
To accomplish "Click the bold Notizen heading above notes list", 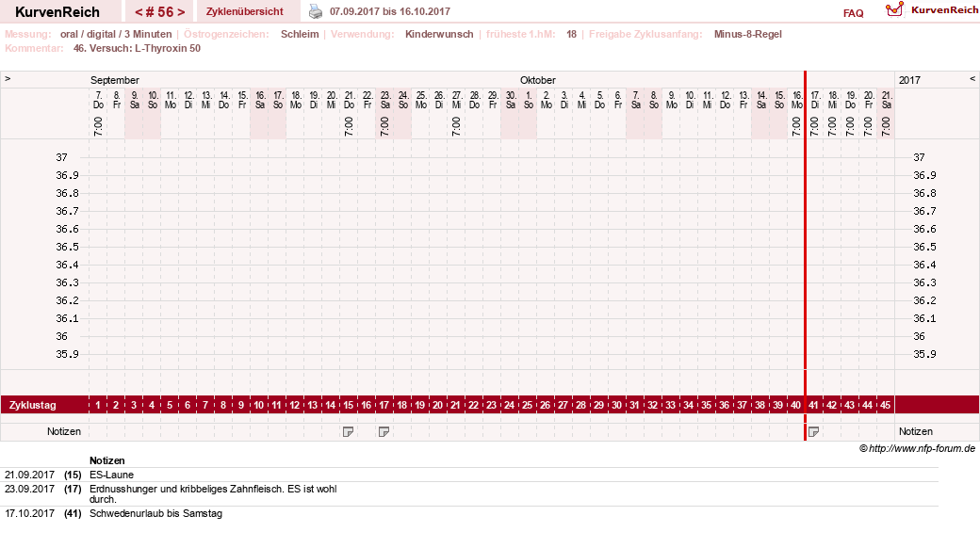I will tap(106, 460).
